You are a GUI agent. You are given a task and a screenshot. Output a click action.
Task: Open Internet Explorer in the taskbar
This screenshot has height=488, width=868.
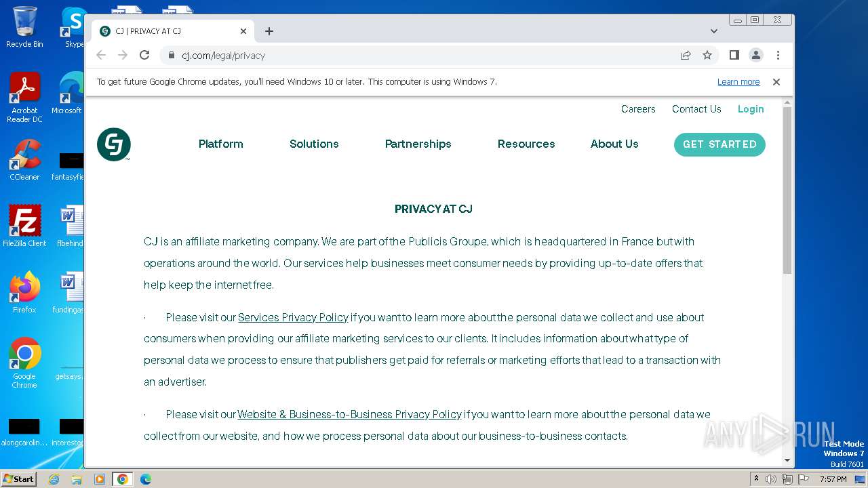(54, 479)
